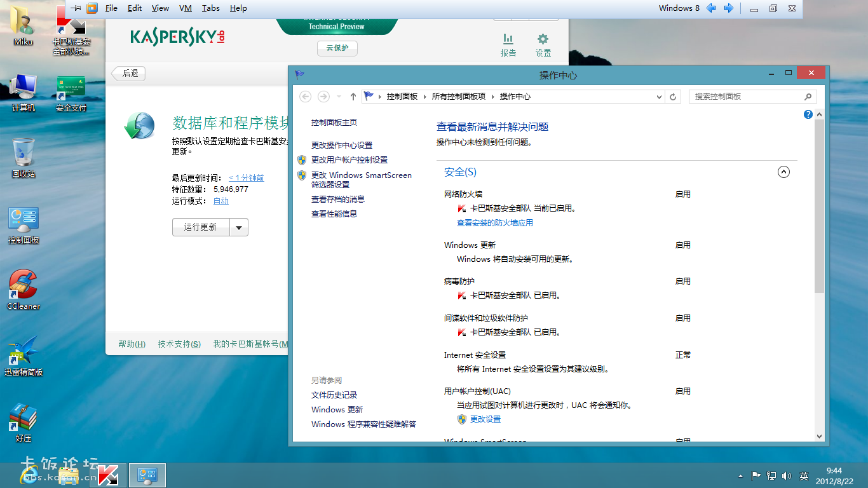The height and width of the screenshot is (488, 868).
Task: Click 更改设置 under UAC
Action: point(485,419)
